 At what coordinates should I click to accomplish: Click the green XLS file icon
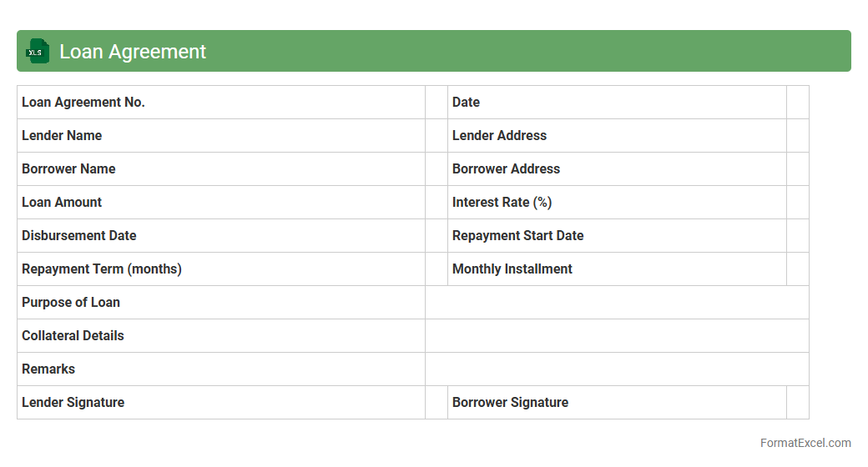(x=38, y=51)
